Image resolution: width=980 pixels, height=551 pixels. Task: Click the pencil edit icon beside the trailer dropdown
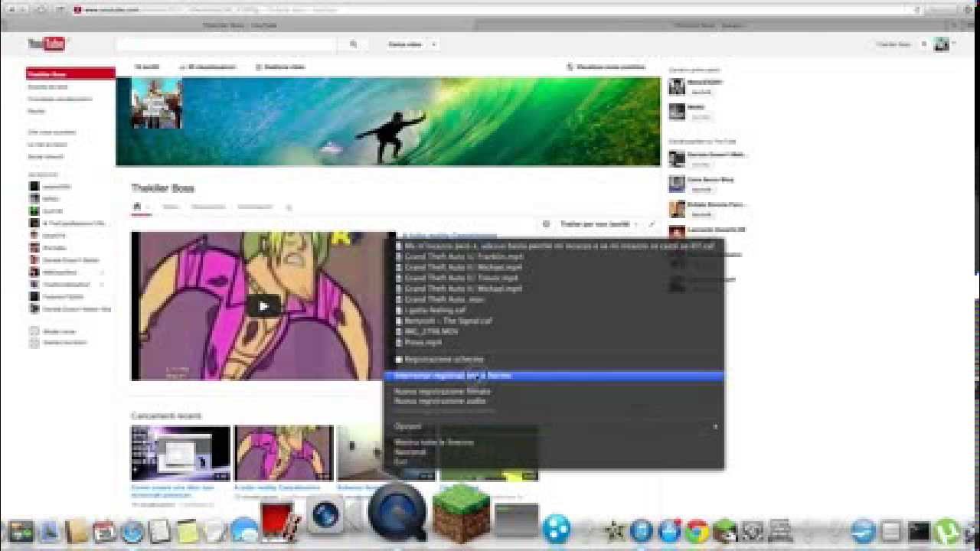coord(652,224)
